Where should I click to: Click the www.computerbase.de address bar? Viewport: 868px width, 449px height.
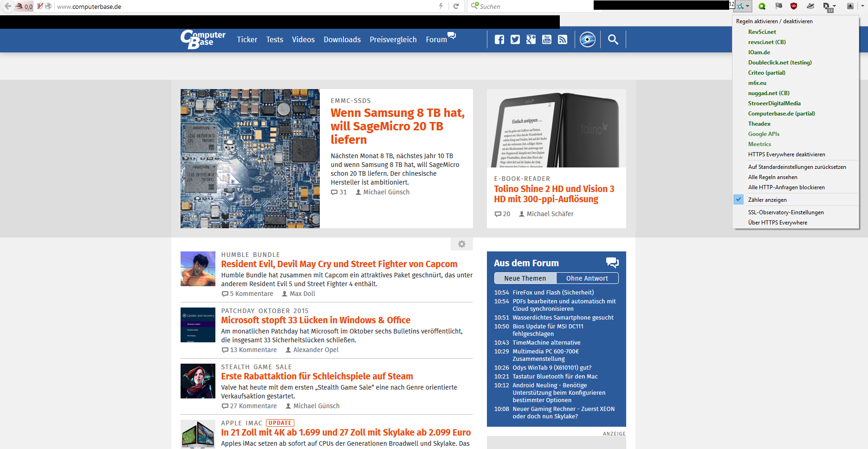246,6
